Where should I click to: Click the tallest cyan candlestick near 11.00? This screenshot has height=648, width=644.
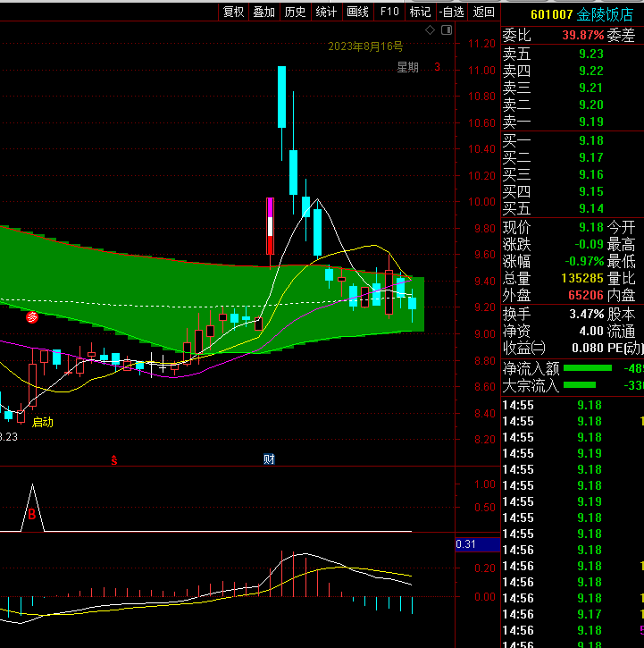point(281,97)
